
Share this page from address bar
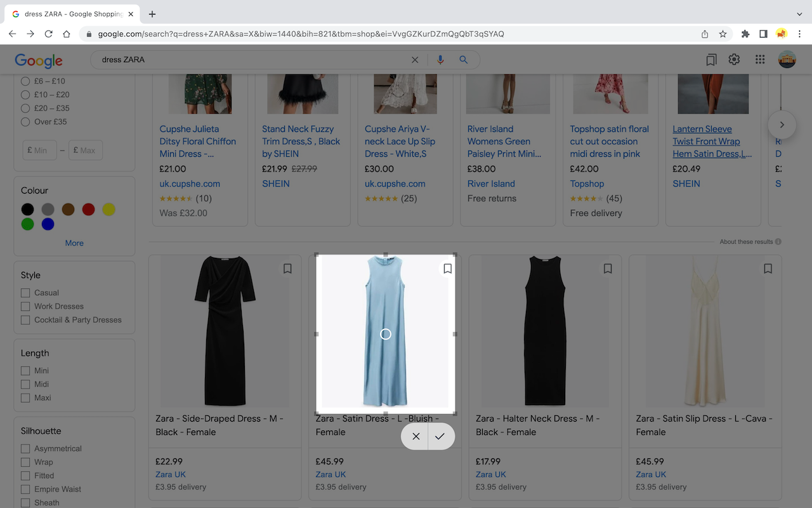(705, 34)
